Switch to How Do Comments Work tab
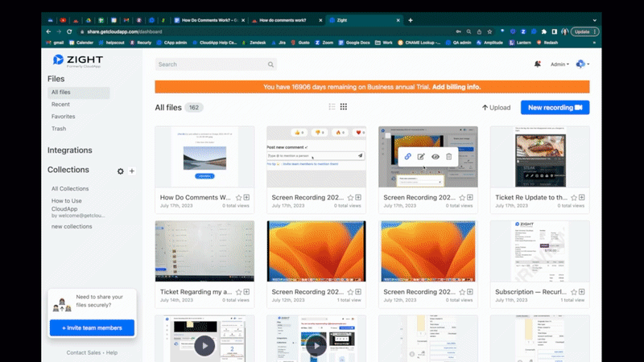This screenshot has width=644, height=362. coord(209,20)
